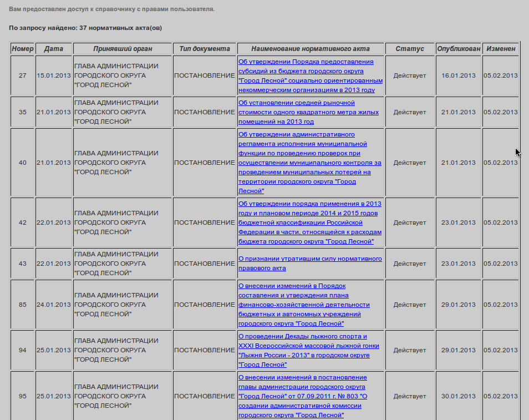This screenshot has width=529, height=420.
Task: Click 'Действует' status in row 95
Action: (410, 396)
